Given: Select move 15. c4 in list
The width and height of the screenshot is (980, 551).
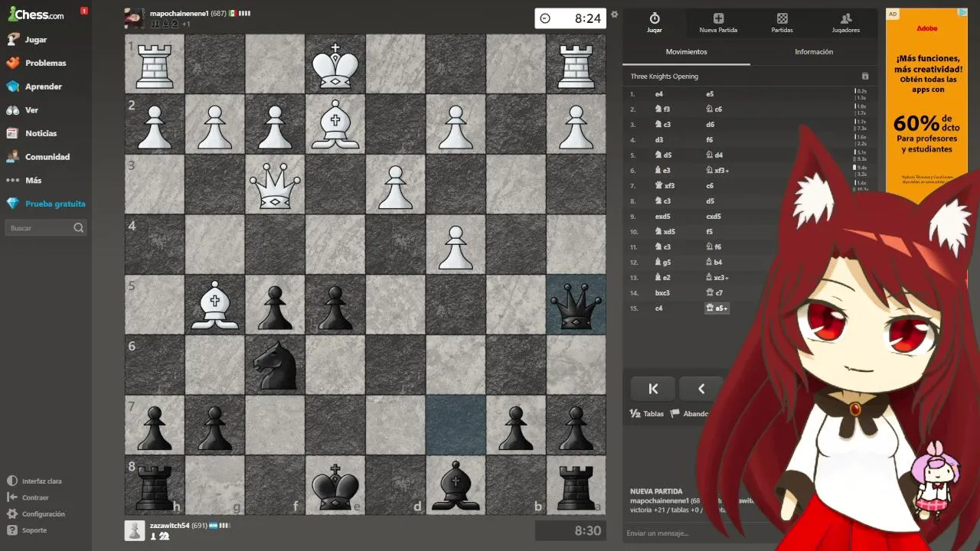Looking at the screenshot, I should (658, 308).
